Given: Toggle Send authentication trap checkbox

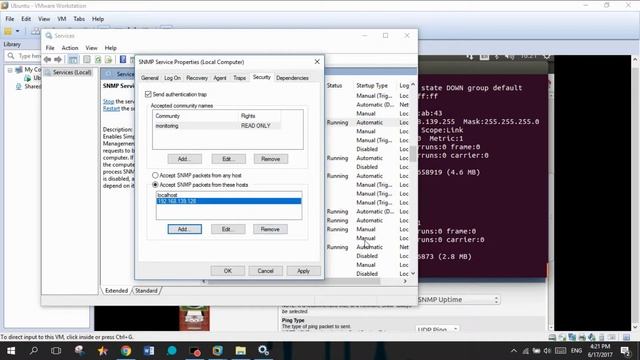Looking at the screenshot, I should point(148,94).
